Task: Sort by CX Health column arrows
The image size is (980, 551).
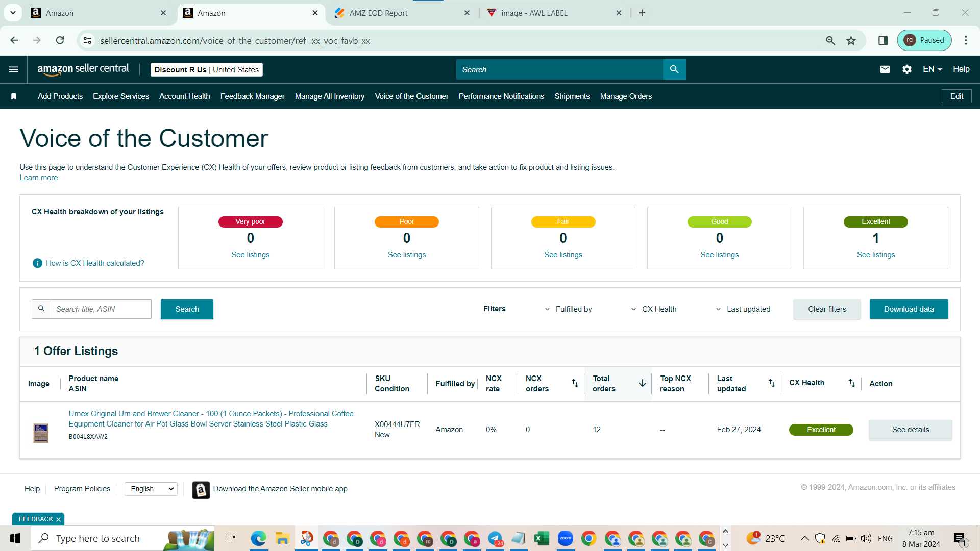Action: (x=852, y=383)
